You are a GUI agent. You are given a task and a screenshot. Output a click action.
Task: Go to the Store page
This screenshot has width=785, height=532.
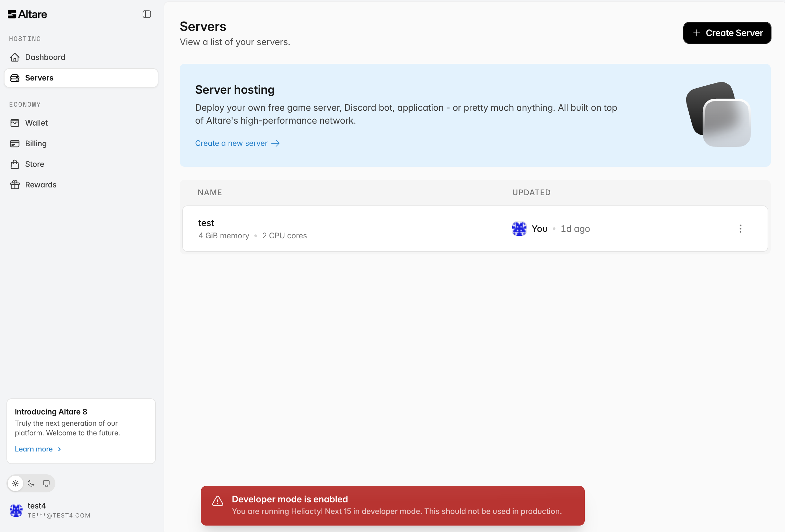[34, 164]
